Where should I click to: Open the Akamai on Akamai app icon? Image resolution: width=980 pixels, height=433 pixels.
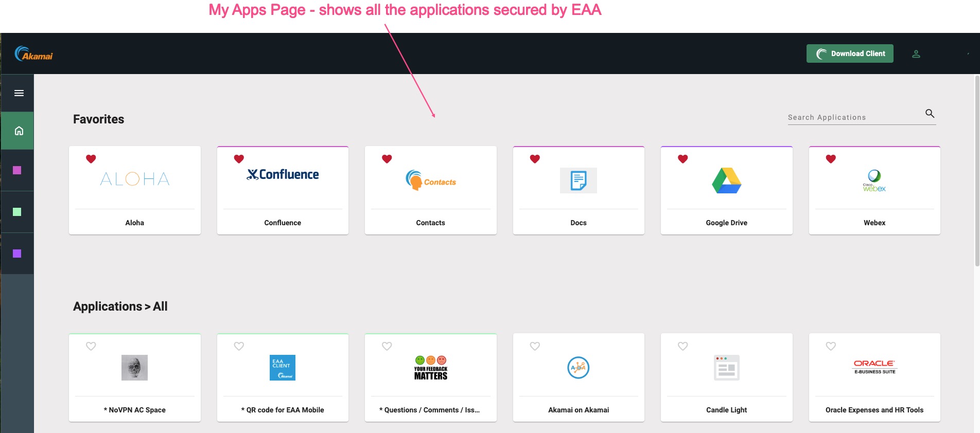[x=578, y=368]
